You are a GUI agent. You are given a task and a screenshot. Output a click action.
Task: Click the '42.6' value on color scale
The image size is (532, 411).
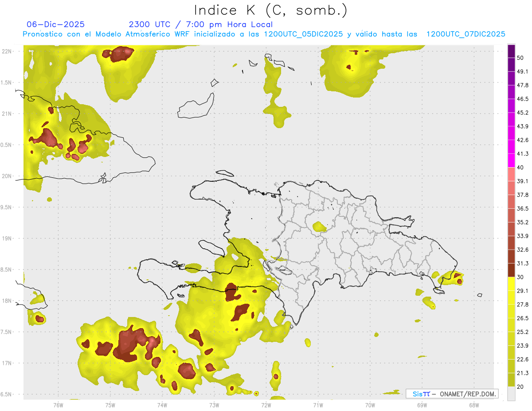(x=523, y=140)
